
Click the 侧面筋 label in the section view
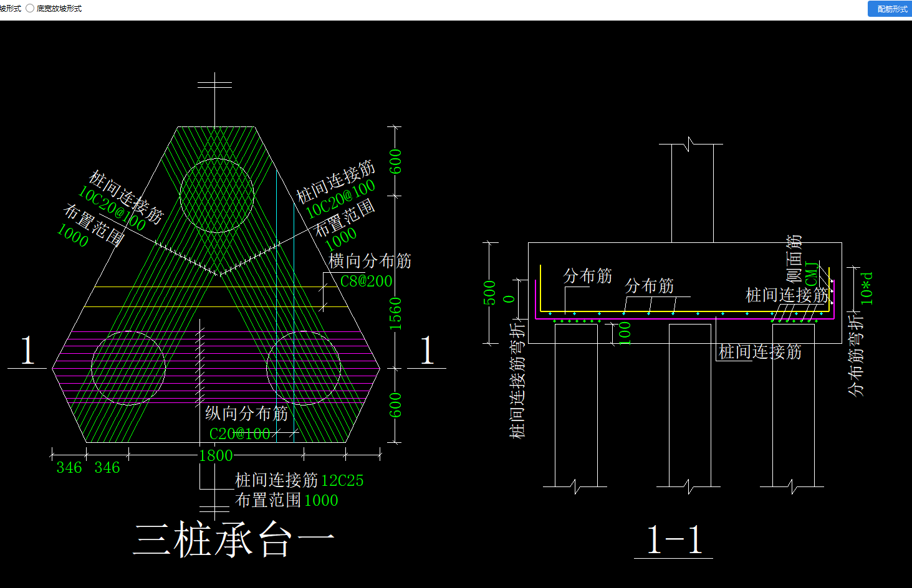(x=794, y=259)
